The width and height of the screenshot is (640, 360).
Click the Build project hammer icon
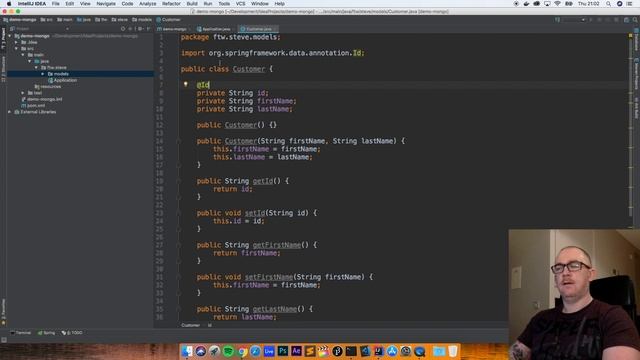[x=557, y=20]
